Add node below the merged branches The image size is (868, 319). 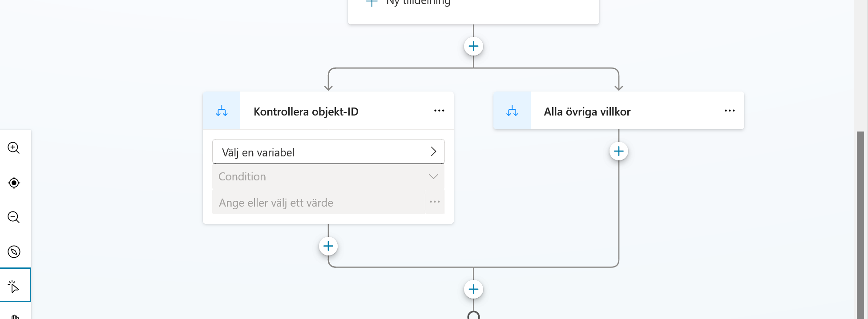coord(473,290)
